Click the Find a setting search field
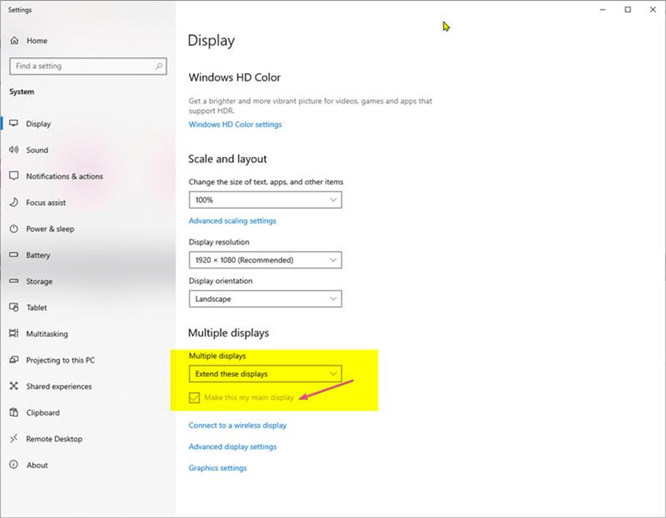The image size is (666, 518). pyautogui.click(x=80, y=66)
